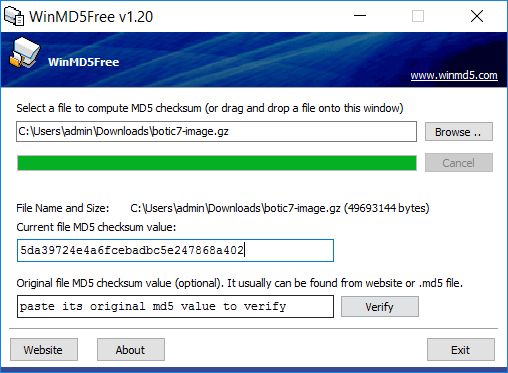
Task: Click the 'File Name and Size:' label
Action: click(x=63, y=208)
